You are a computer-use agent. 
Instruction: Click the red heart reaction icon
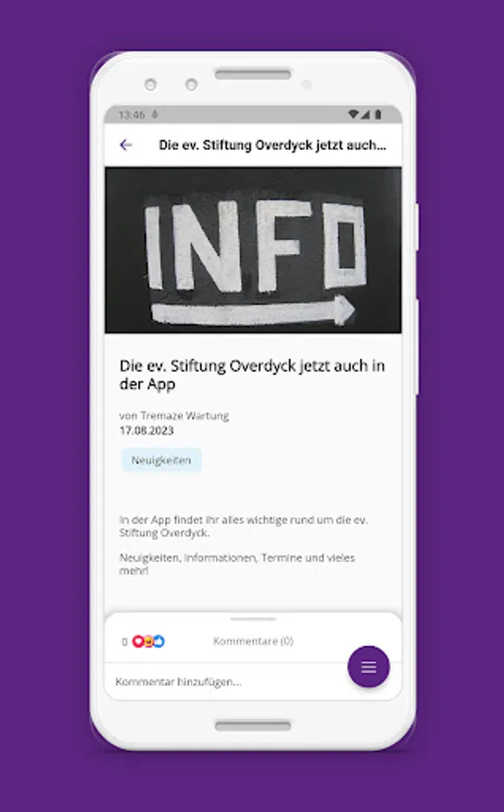(x=138, y=641)
